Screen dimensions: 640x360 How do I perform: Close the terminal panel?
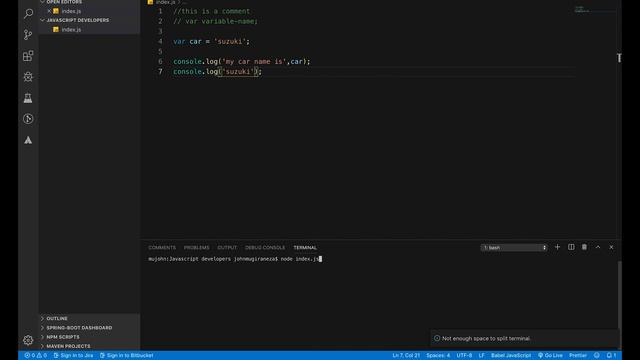point(611,247)
